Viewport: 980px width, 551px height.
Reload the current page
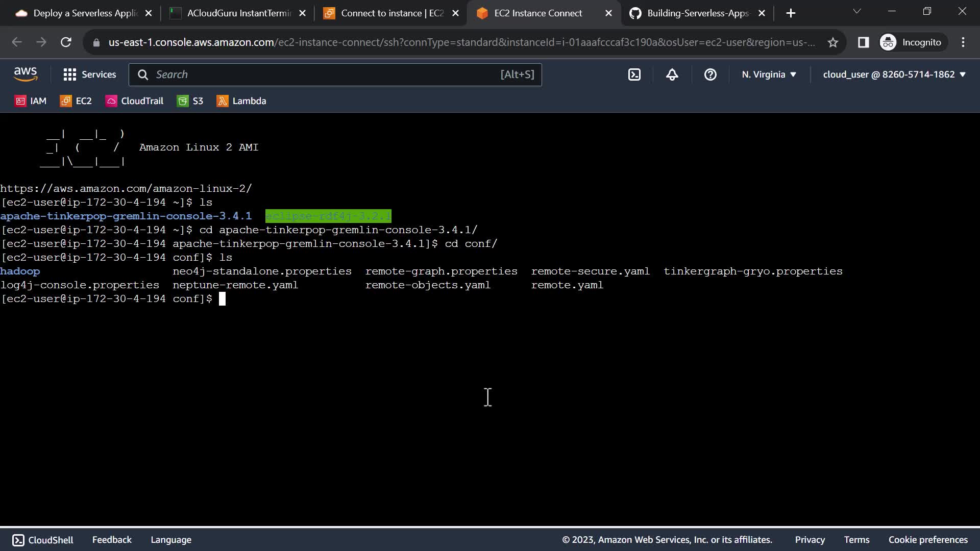click(x=66, y=42)
